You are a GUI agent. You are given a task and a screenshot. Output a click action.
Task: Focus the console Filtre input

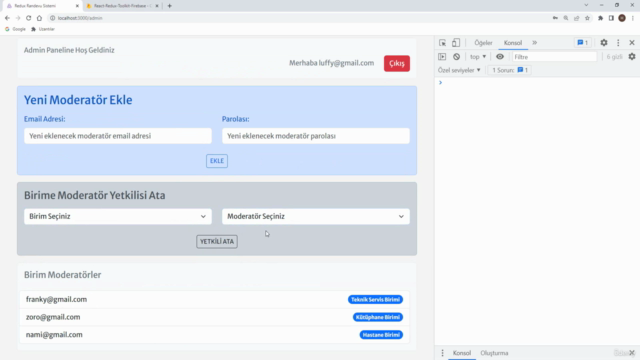tap(554, 57)
